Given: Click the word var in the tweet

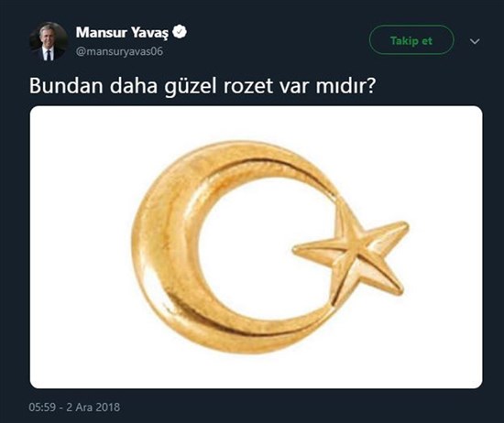Looking at the screenshot, I should (293, 87).
